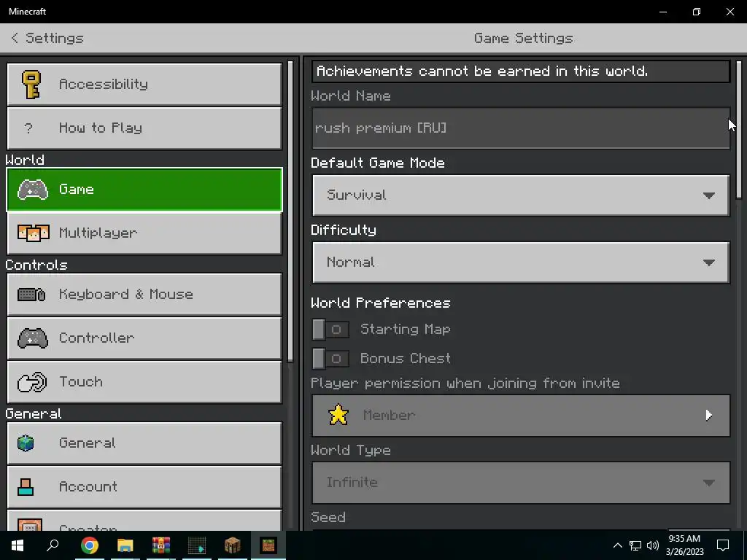This screenshot has width=747, height=560.
Task: Open taskbar search
Action: coord(53,545)
